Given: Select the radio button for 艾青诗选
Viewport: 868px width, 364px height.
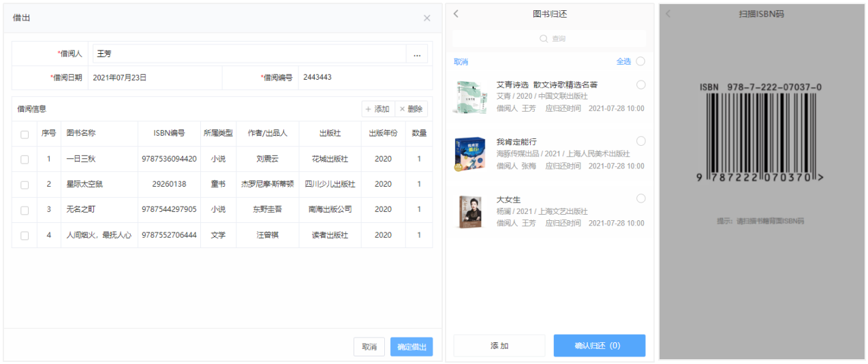Looking at the screenshot, I should point(640,85).
